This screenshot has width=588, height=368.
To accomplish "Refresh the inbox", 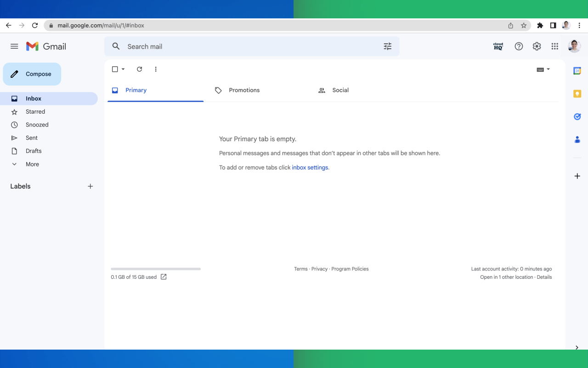I will point(140,69).
